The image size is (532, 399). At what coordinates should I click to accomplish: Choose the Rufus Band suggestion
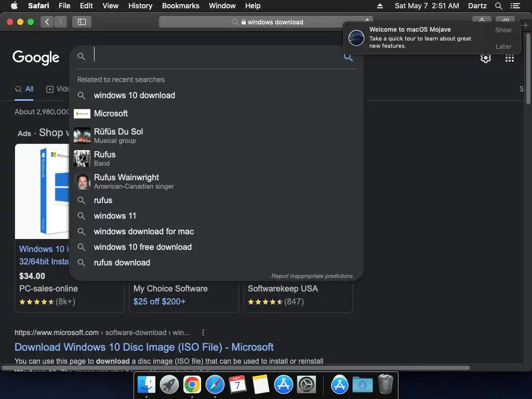(216, 158)
